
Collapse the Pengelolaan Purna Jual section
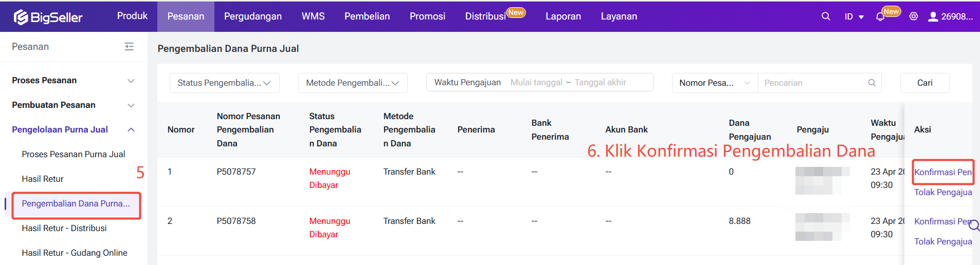click(131, 130)
